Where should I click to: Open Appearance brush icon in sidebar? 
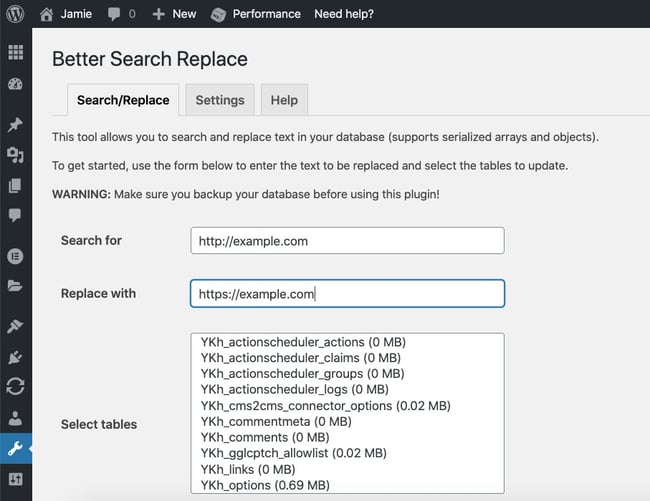click(x=15, y=326)
